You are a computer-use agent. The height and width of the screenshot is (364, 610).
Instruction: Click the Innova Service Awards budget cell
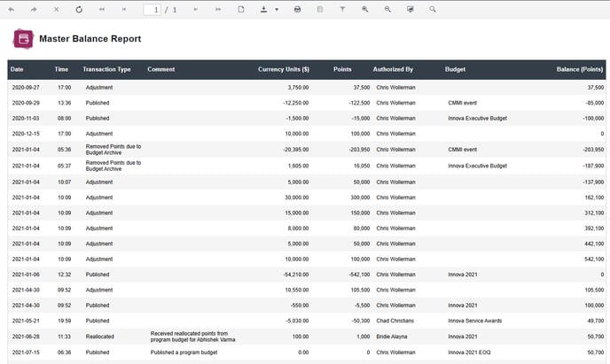[x=475, y=321]
